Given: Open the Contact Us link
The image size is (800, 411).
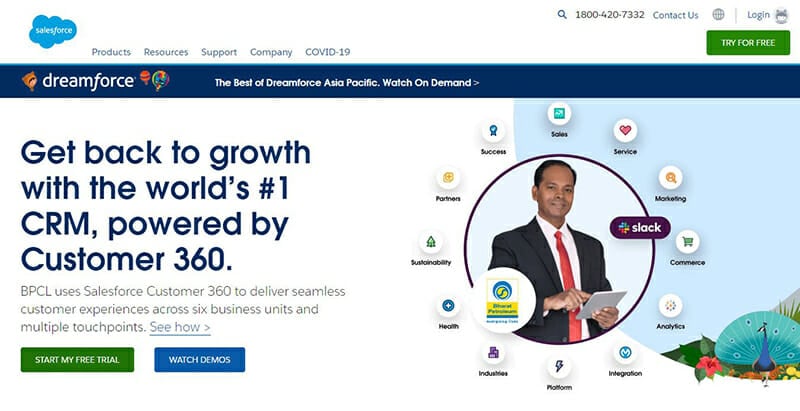Looking at the screenshot, I should (x=676, y=15).
